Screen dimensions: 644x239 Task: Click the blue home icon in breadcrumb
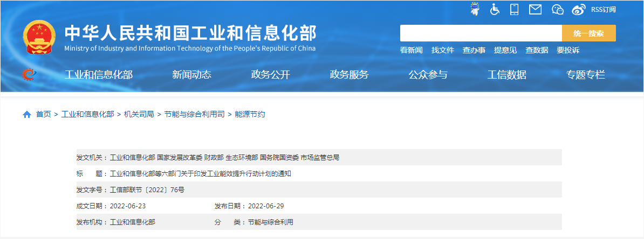26,114
